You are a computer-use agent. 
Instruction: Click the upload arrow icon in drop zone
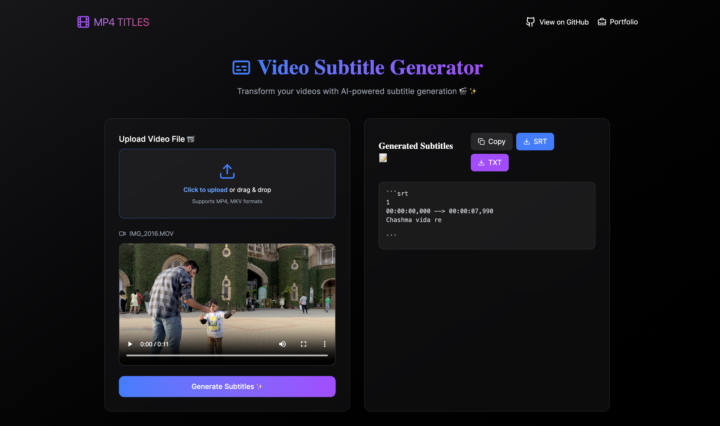[227, 172]
